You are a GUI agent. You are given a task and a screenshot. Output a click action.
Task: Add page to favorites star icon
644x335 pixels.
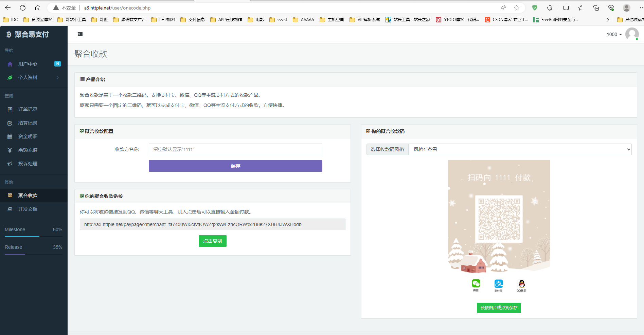(x=517, y=8)
